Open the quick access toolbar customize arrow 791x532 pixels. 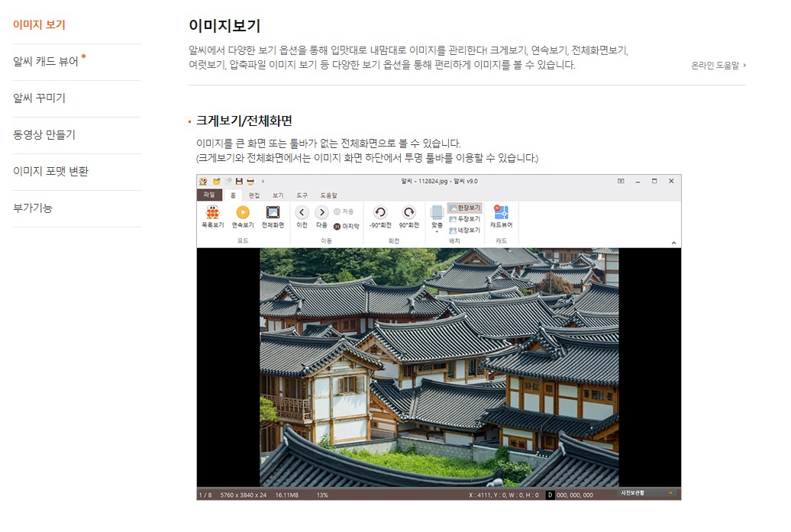tap(263, 181)
